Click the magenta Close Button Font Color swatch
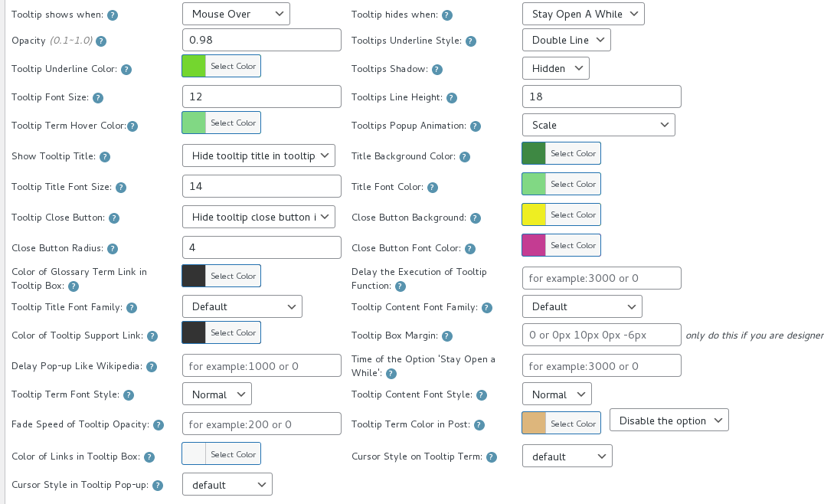 [x=534, y=245]
